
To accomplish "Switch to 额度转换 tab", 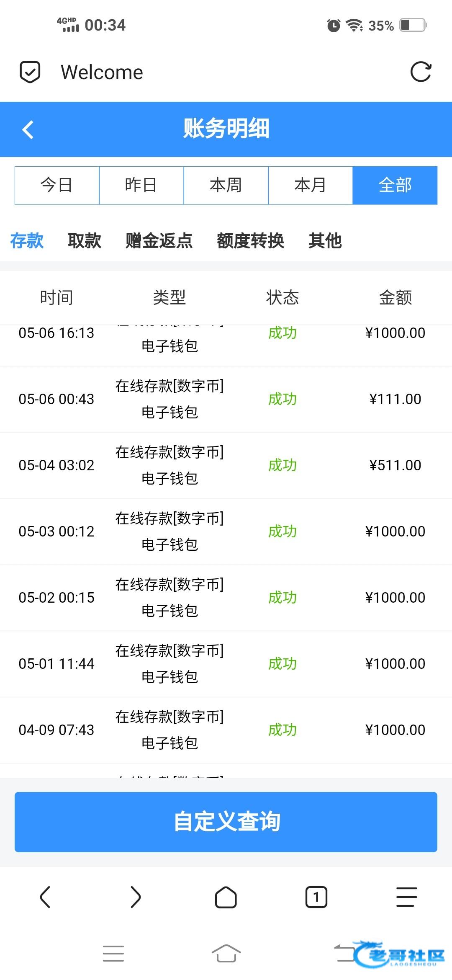I will pos(250,241).
